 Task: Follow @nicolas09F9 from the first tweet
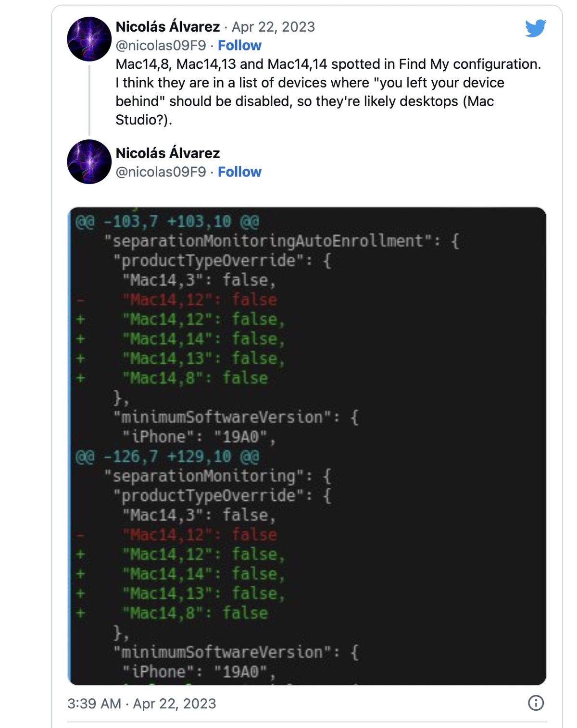click(x=239, y=45)
